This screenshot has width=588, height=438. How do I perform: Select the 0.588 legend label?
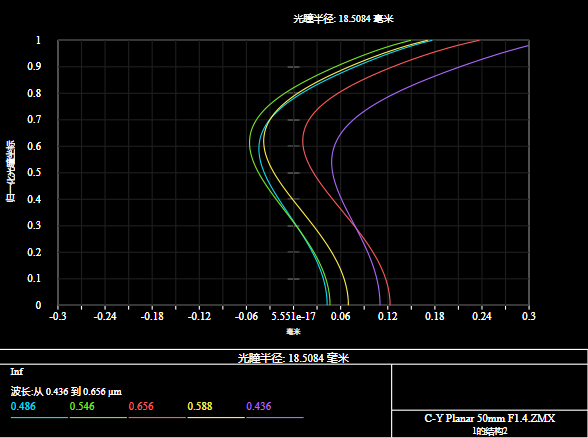200,406
